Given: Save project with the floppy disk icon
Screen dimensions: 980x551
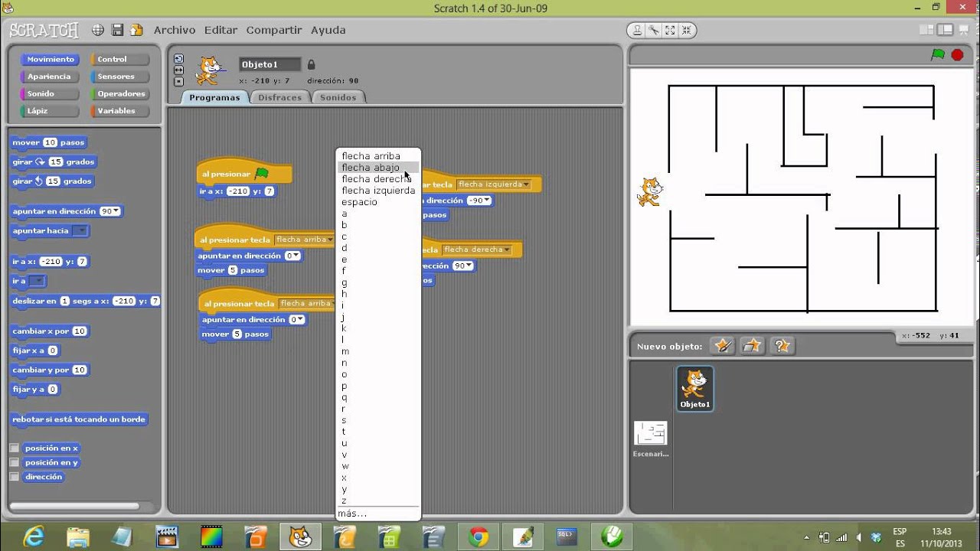Looking at the screenshot, I should tap(118, 30).
